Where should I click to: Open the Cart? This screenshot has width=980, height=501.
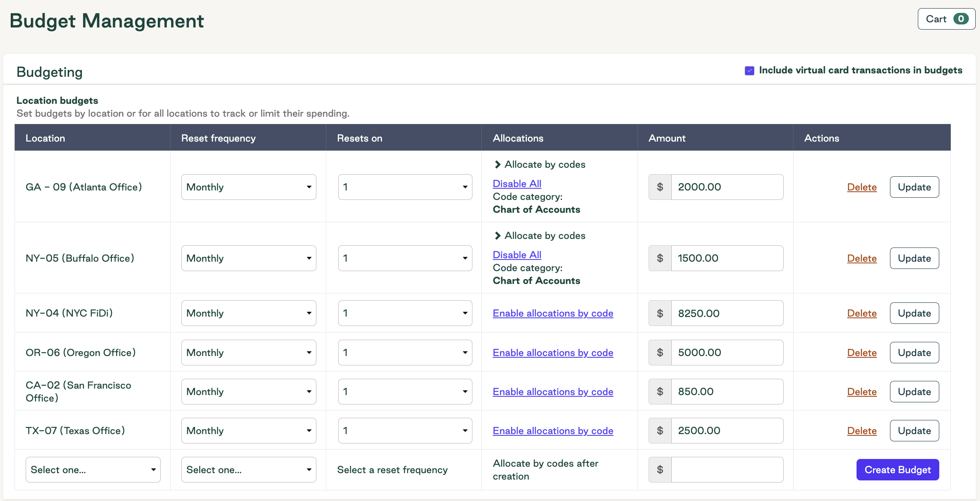(946, 19)
